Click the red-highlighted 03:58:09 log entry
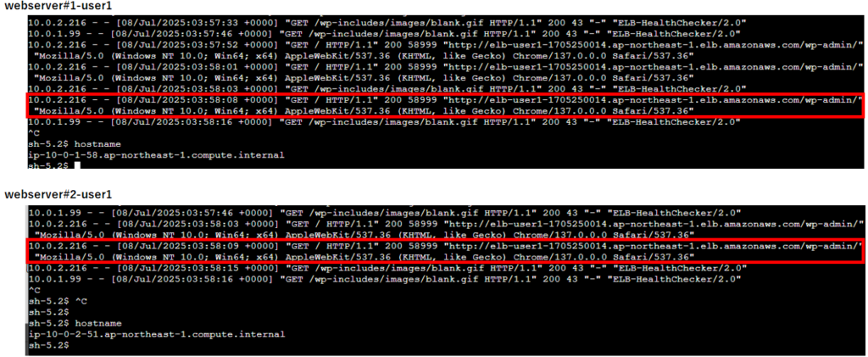Viewport: 868px width, 357px height. click(445, 251)
